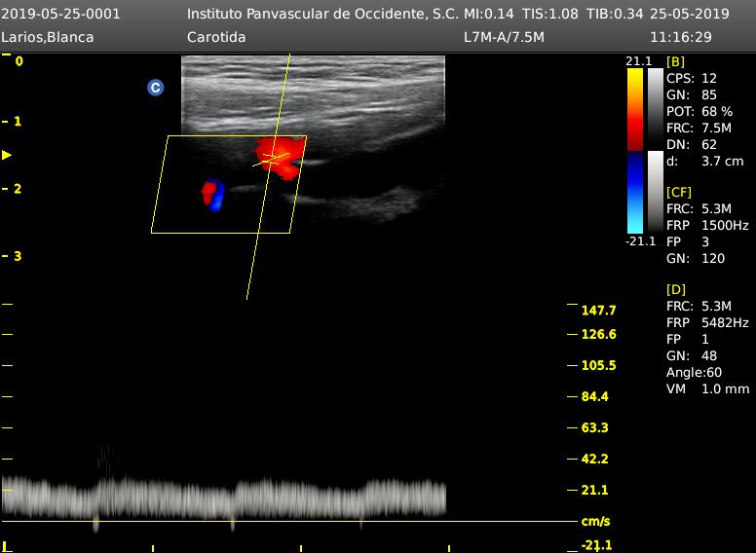The height and width of the screenshot is (553, 756).
Task: Click the 42.2 velocity scale mark
Action: click(x=594, y=459)
